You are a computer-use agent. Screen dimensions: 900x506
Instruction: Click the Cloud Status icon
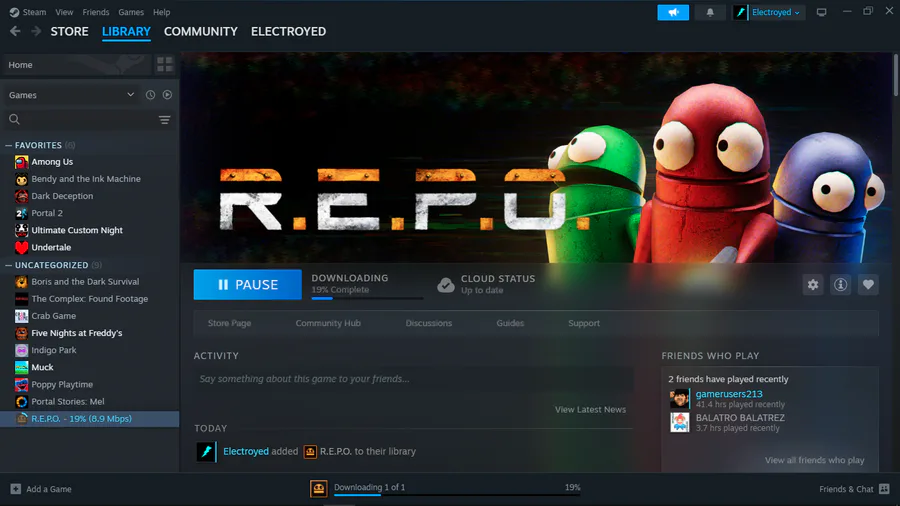pos(445,285)
